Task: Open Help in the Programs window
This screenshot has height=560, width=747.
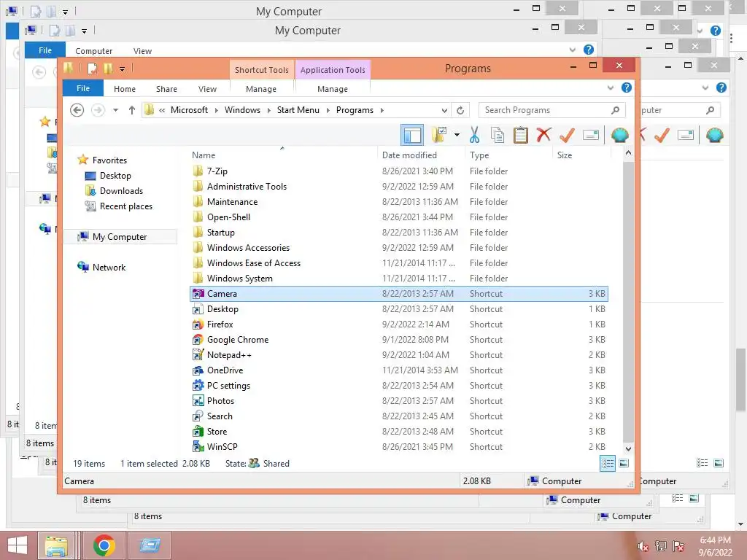Action: pyautogui.click(x=627, y=87)
